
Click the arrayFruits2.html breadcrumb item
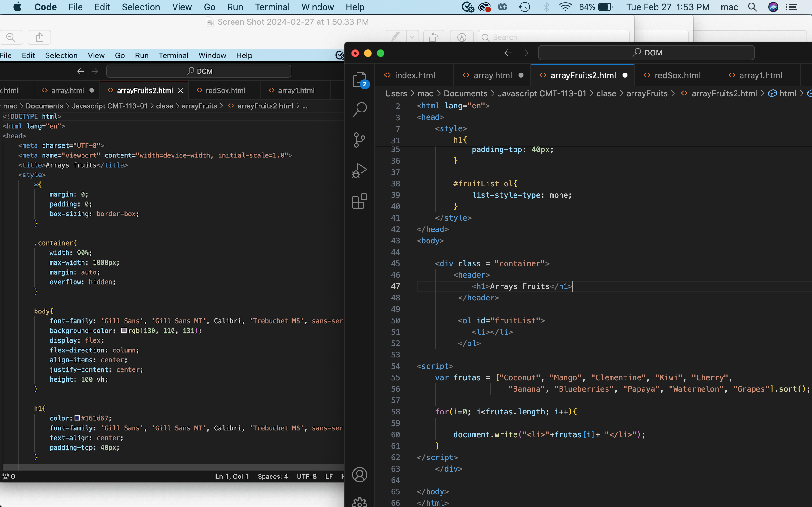(723, 93)
